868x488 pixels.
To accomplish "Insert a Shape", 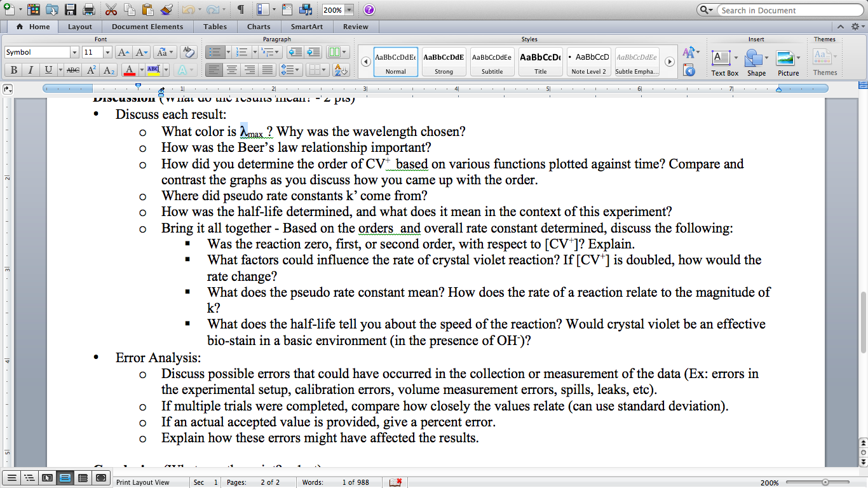I will [756, 62].
